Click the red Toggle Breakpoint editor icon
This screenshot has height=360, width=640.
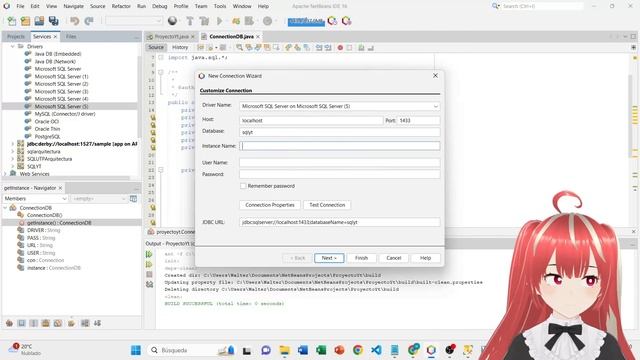(340, 48)
